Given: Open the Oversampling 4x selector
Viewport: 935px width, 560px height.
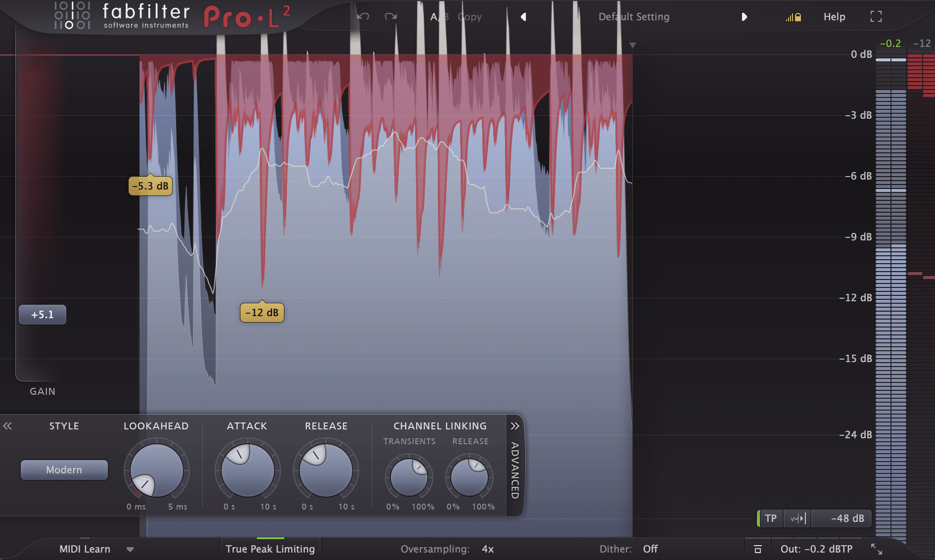Looking at the screenshot, I should (488, 549).
